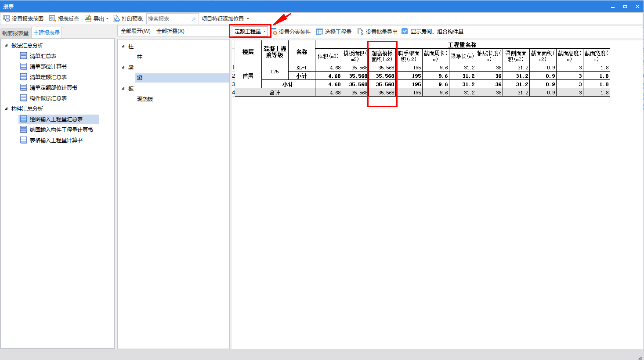Click the KL-1 name cell
This screenshot has height=360, width=644.
[302, 68]
